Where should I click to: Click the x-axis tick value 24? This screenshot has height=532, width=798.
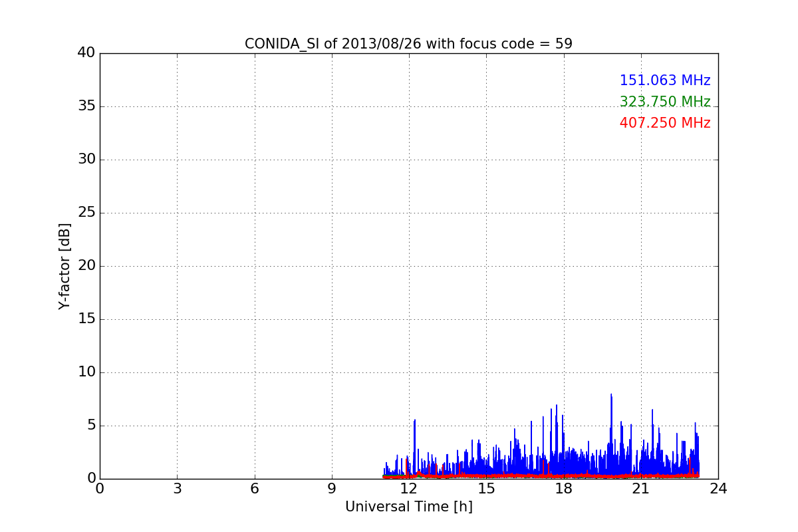(x=718, y=489)
